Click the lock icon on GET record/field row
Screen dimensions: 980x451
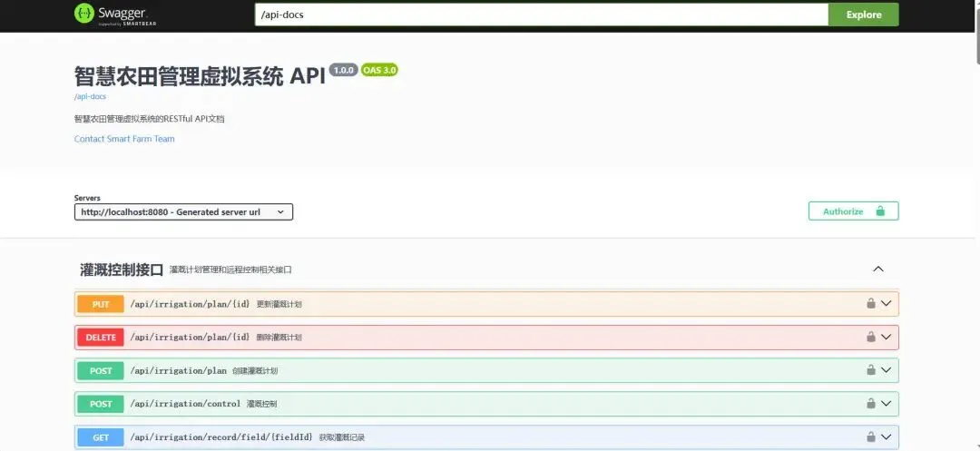click(x=870, y=436)
